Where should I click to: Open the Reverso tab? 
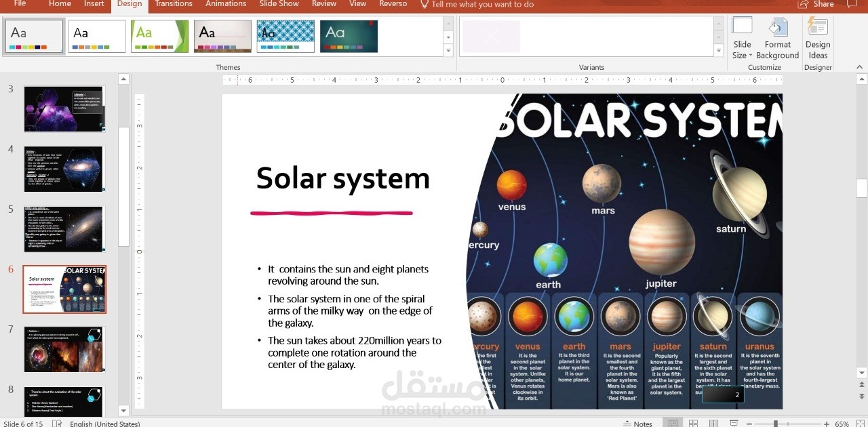click(393, 4)
